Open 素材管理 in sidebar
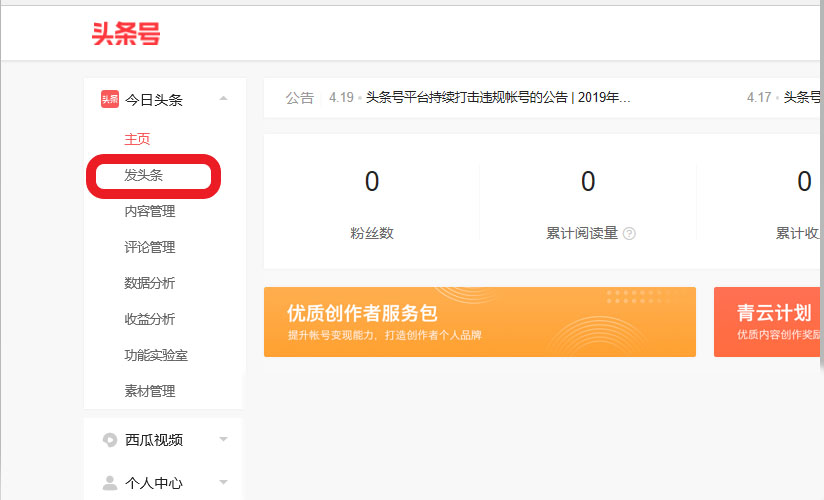 [x=150, y=391]
